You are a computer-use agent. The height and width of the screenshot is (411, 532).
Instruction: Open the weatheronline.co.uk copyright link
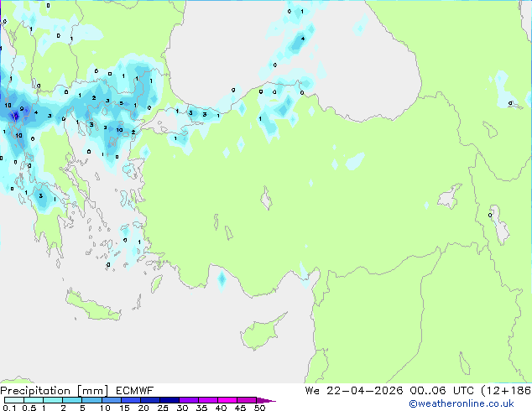coord(462,403)
